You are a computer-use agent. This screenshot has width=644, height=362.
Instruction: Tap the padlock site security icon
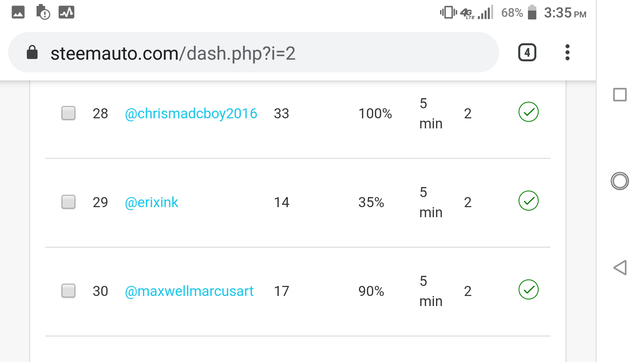click(32, 53)
